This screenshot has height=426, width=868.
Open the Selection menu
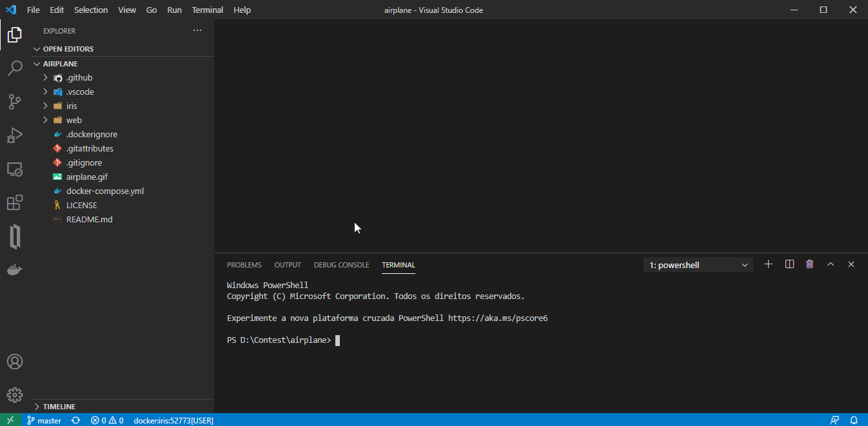pos(91,10)
